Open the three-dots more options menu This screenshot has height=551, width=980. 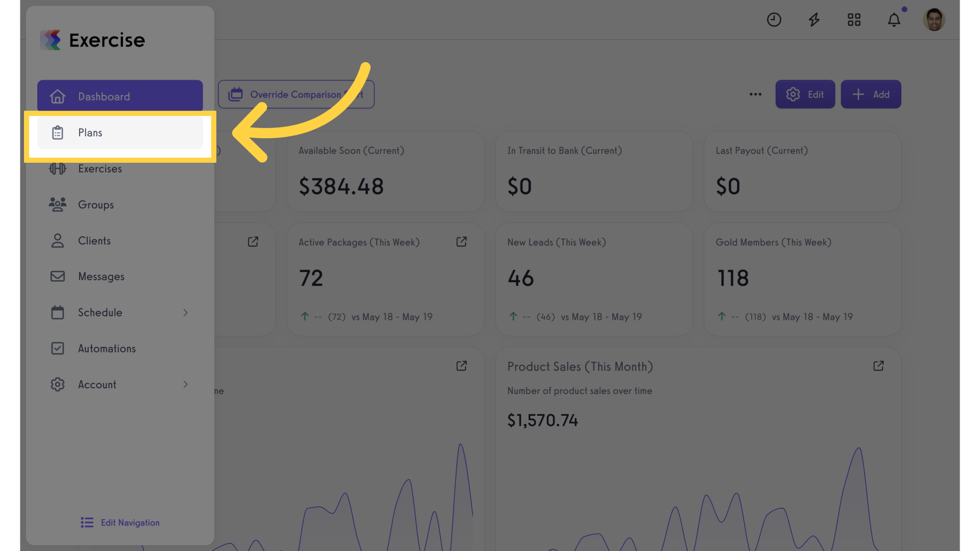point(755,94)
